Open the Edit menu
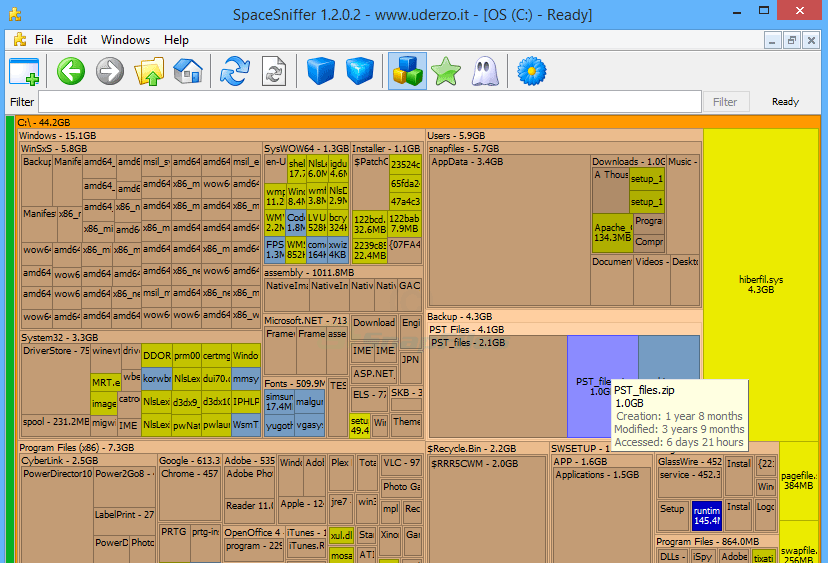 77,40
